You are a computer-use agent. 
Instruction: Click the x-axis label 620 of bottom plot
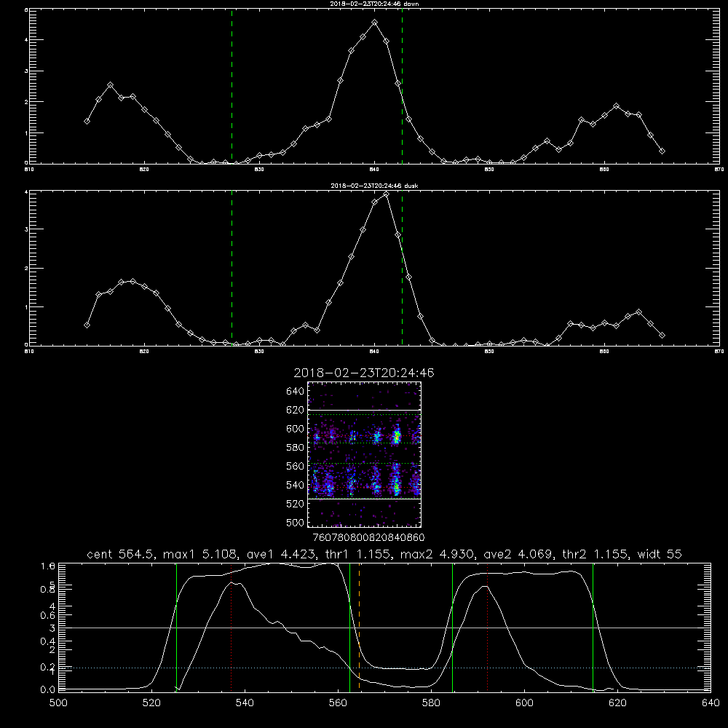coord(618,703)
